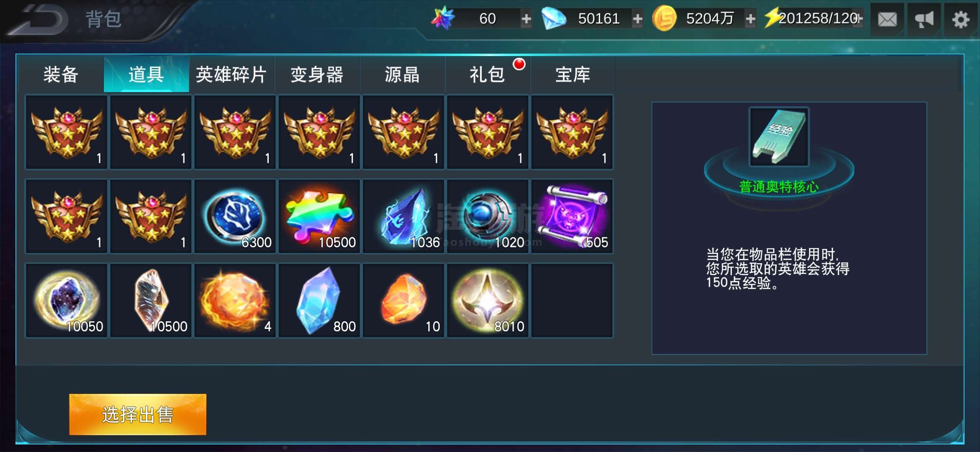The width and height of the screenshot is (980, 452).
Task: Open the announcements megaphone icon
Action: [x=924, y=19]
